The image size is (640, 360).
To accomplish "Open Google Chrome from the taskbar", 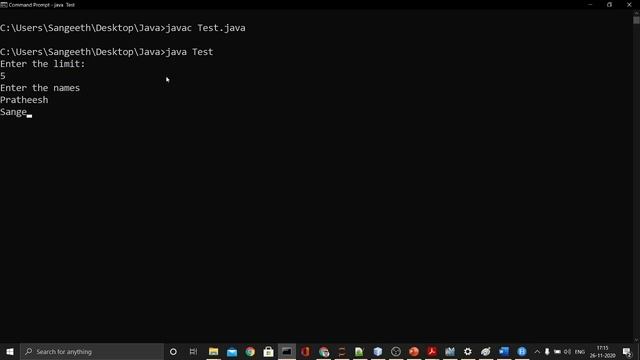I will tap(250, 351).
